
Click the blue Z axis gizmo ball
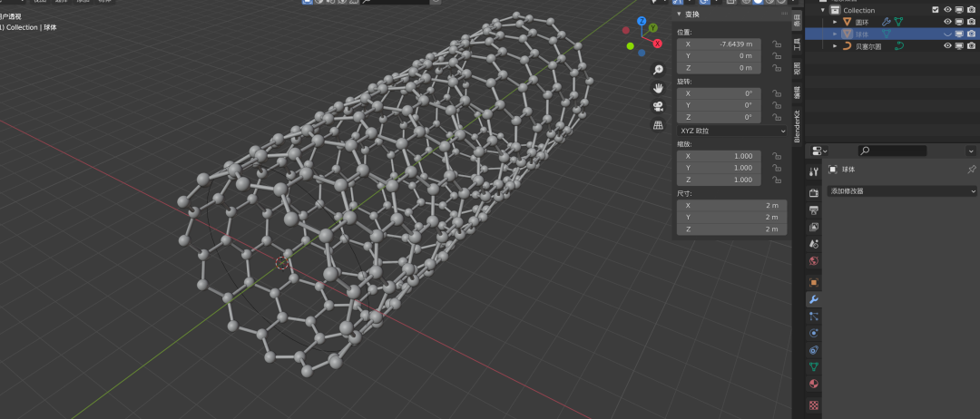(x=642, y=21)
